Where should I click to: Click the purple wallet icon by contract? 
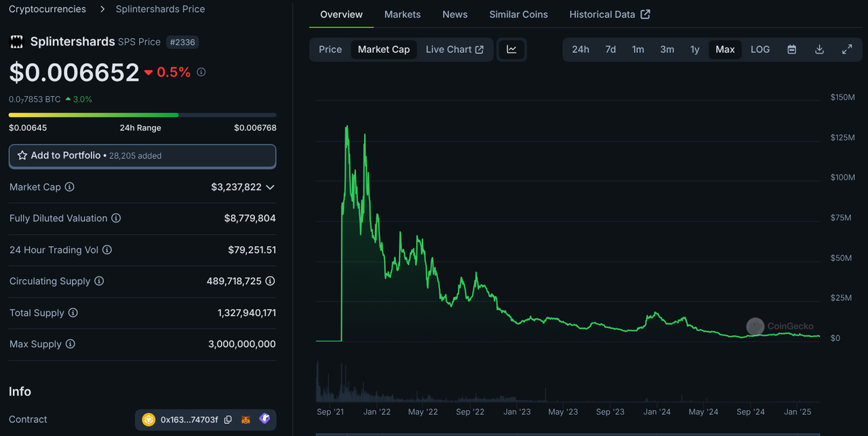click(x=264, y=420)
